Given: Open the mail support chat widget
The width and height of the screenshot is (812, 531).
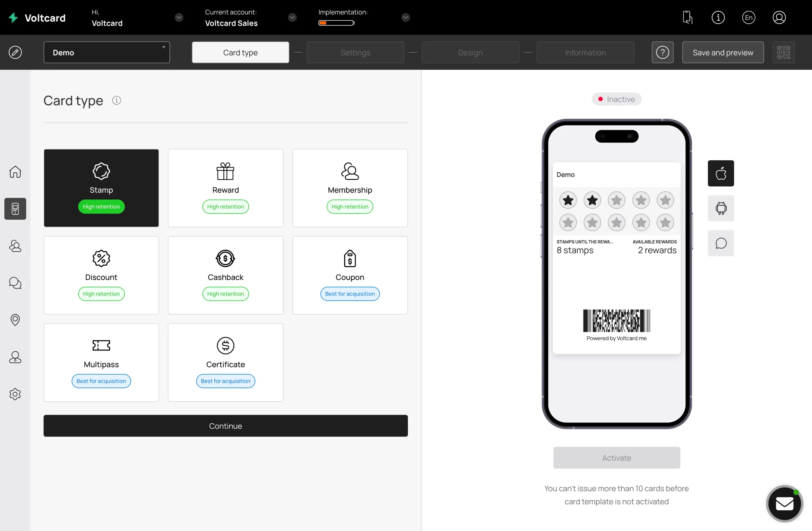Looking at the screenshot, I should [x=784, y=504].
